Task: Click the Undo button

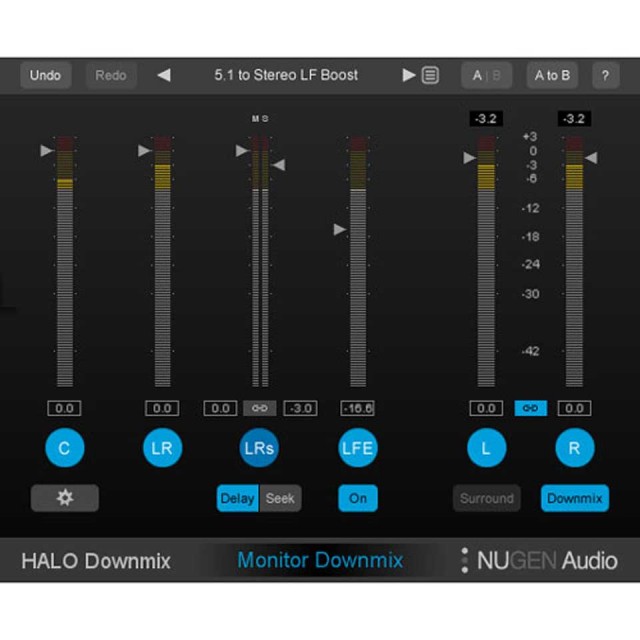Action: point(46,75)
